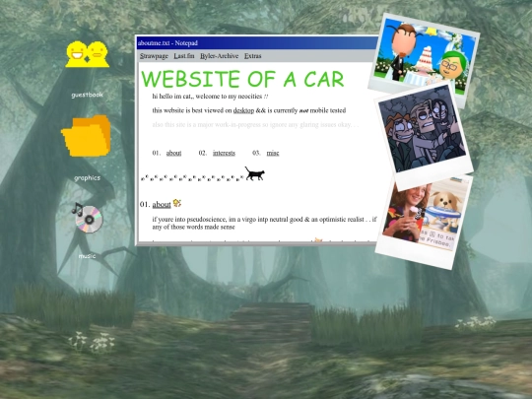532x399 pixels.
Task: Open the music CD icon
Action: pyautogui.click(x=87, y=218)
